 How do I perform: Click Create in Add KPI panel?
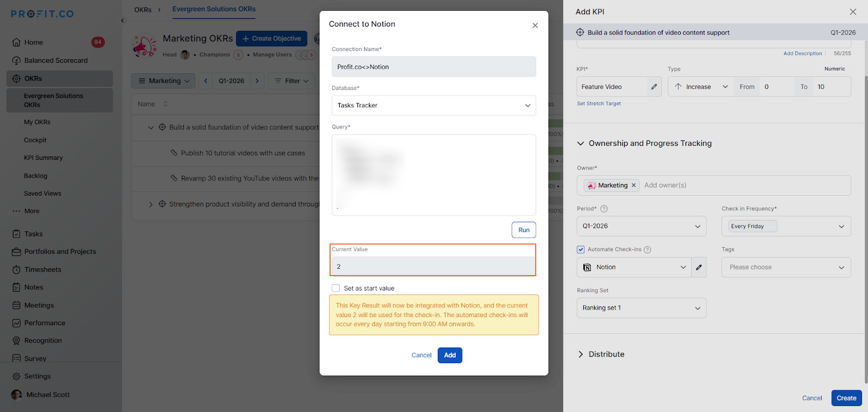click(846, 398)
